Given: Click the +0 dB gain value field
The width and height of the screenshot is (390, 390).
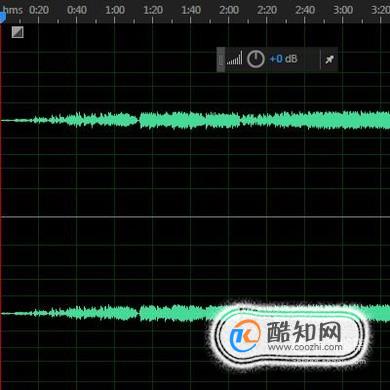Looking at the screenshot, I should 283,59.
